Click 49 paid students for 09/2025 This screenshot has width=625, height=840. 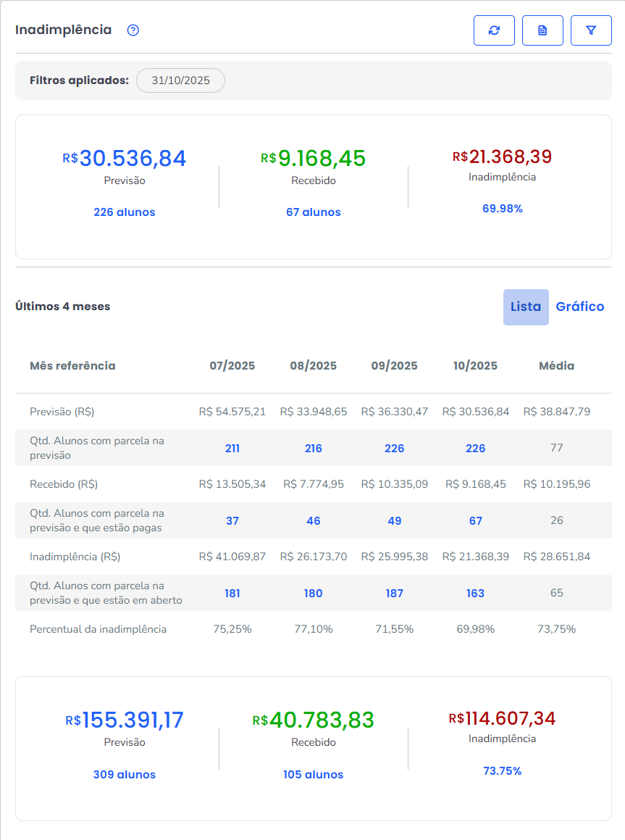tap(395, 521)
